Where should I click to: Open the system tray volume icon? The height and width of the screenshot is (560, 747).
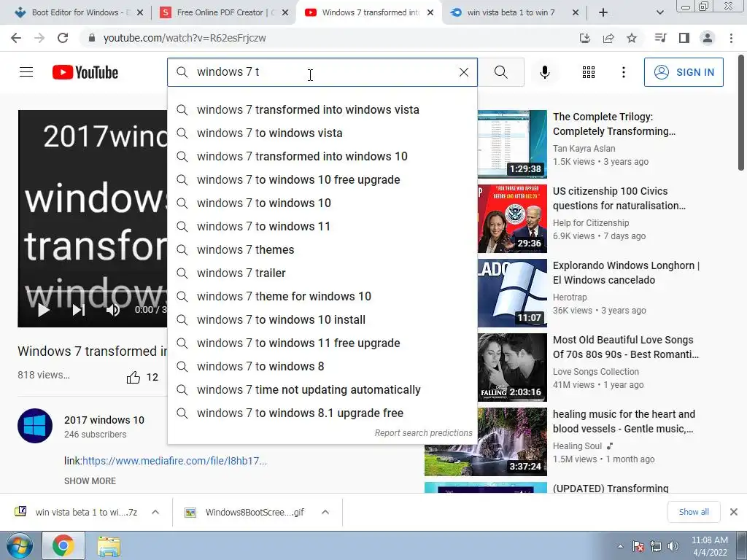[x=673, y=546]
